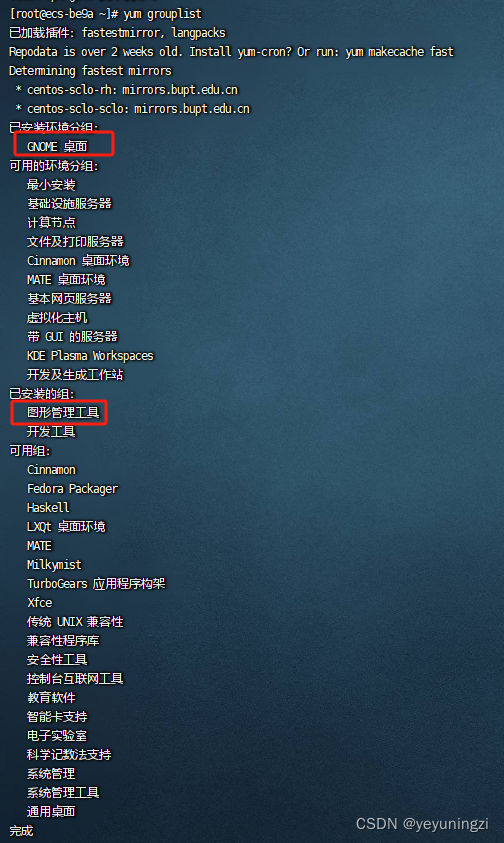Click the 'MATE 桌面环境' line
504x843 pixels.
tap(66, 280)
